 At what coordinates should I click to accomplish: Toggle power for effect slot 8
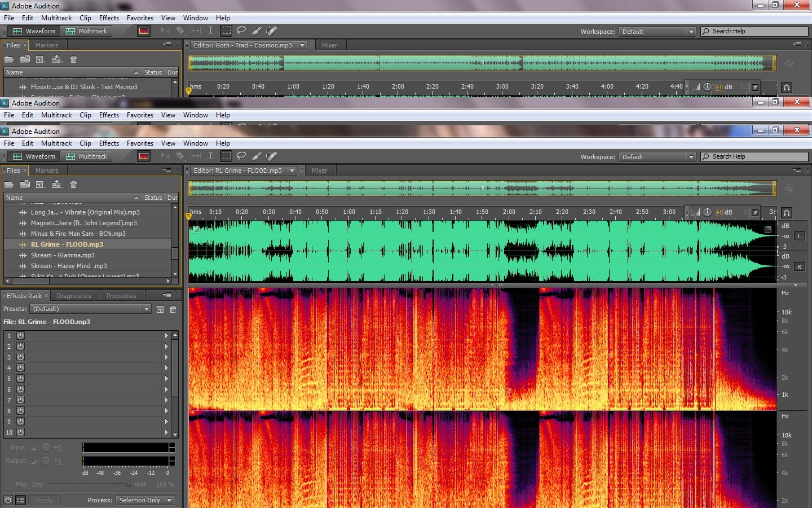pos(21,411)
